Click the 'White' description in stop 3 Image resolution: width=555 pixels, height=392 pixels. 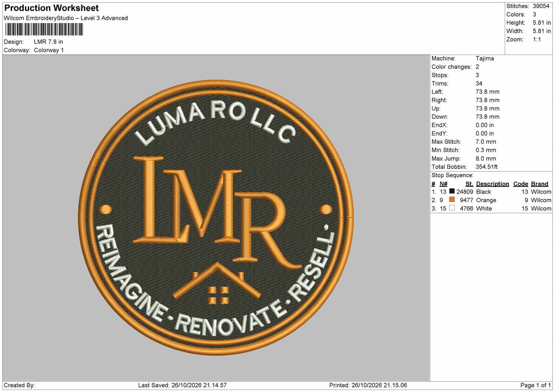[484, 208]
